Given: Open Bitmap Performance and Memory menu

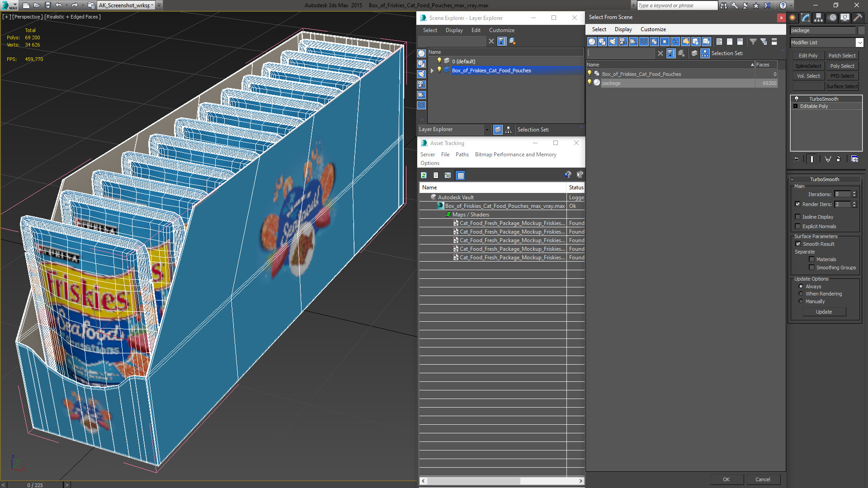Looking at the screenshot, I should point(516,155).
